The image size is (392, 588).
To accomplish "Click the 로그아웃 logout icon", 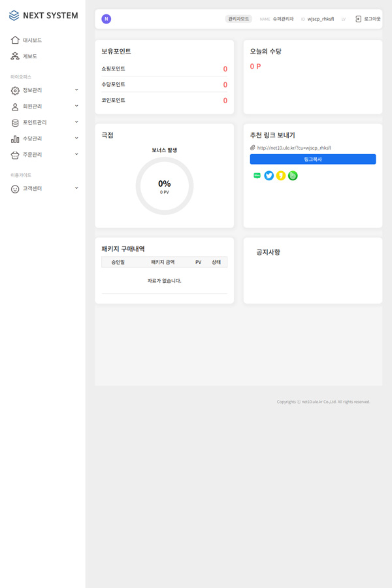I will (359, 19).
